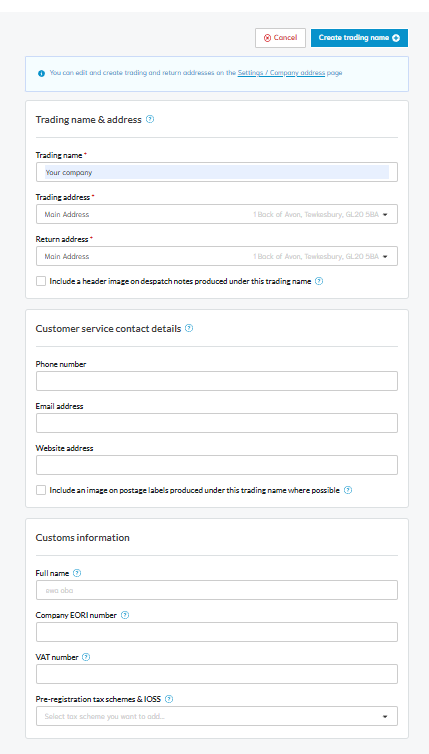Enable header image on despatch notes checkbox
The width and height of the screenshot is (429, 754).
[x=41, y=281]
